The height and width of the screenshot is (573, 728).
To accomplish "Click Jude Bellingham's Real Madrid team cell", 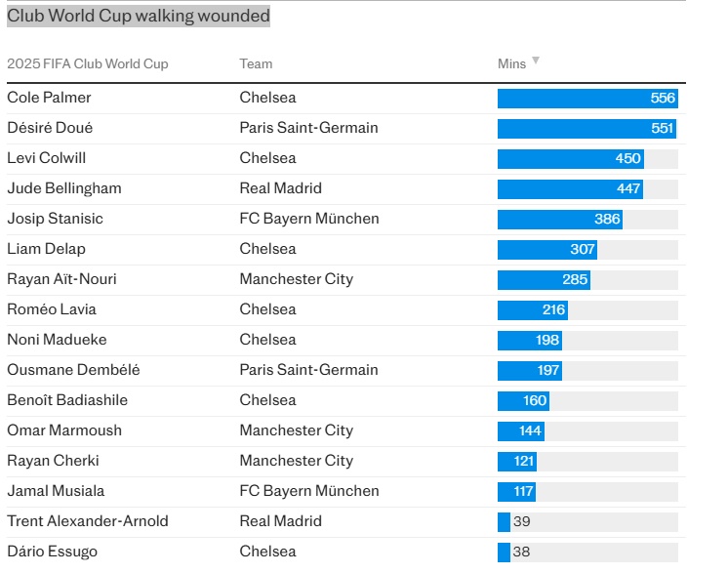I will (x=280, y=188).
